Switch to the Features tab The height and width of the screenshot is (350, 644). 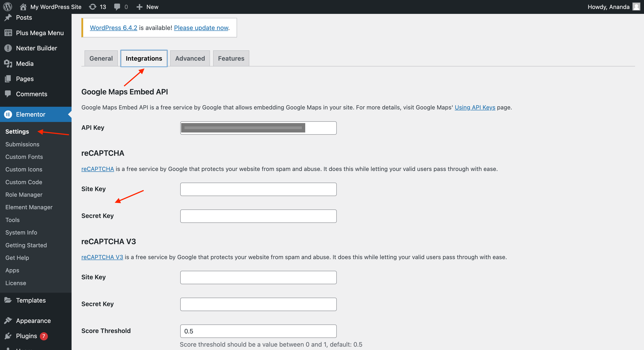point(230,58)
